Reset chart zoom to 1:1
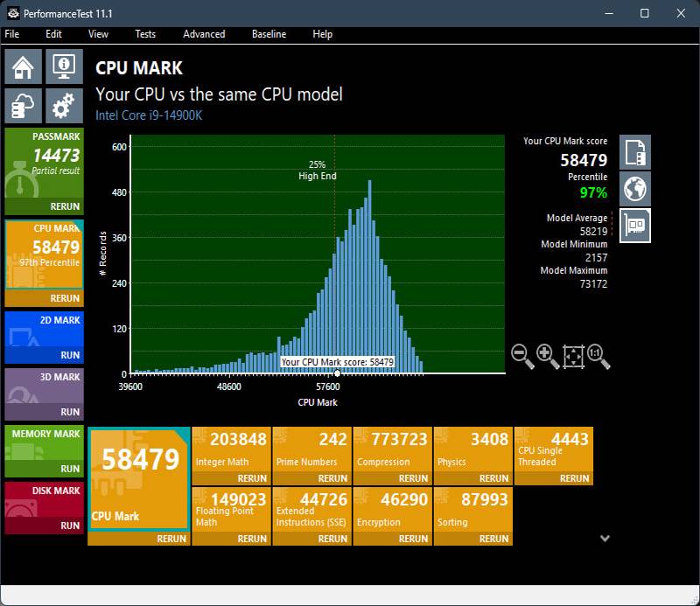700x606 pixels. pos(598,356)
